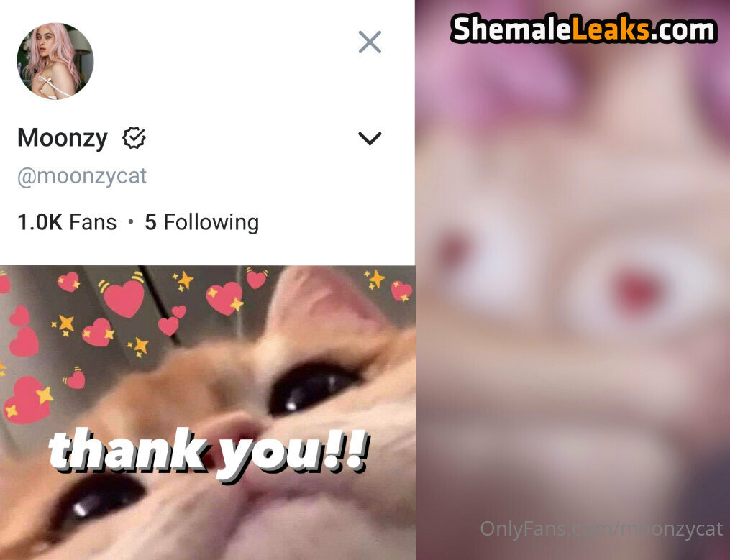Expand profile details with the chevron arrow
The width and height of the screenshot is (730, 560).
[x=370, y=138]
